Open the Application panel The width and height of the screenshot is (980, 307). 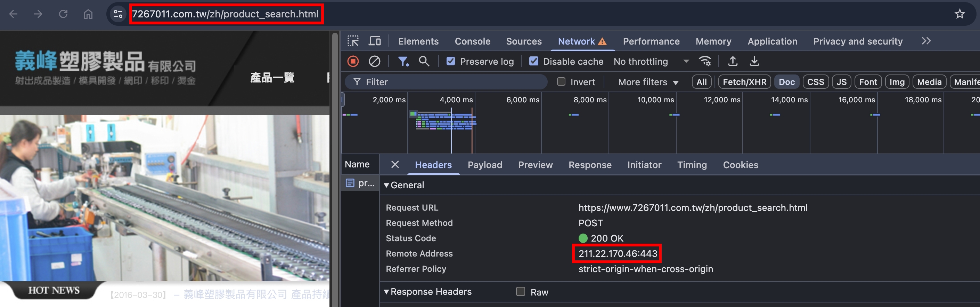pos(772,41)
